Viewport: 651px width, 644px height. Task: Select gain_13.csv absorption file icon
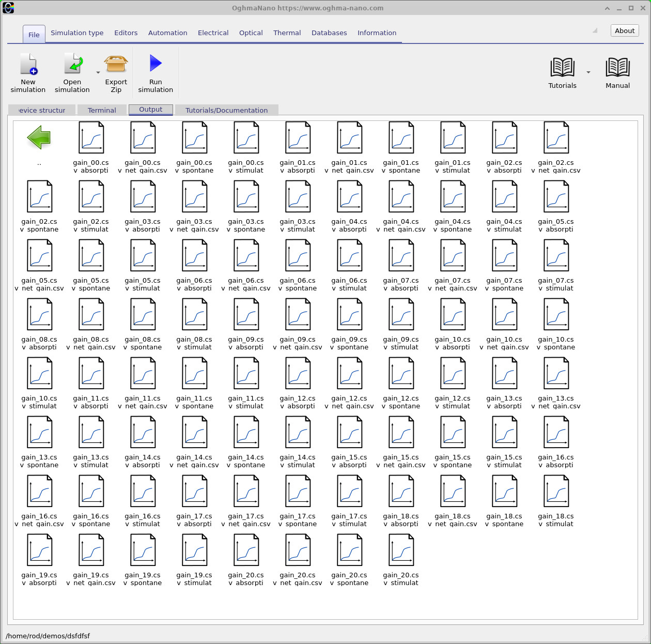504,373
